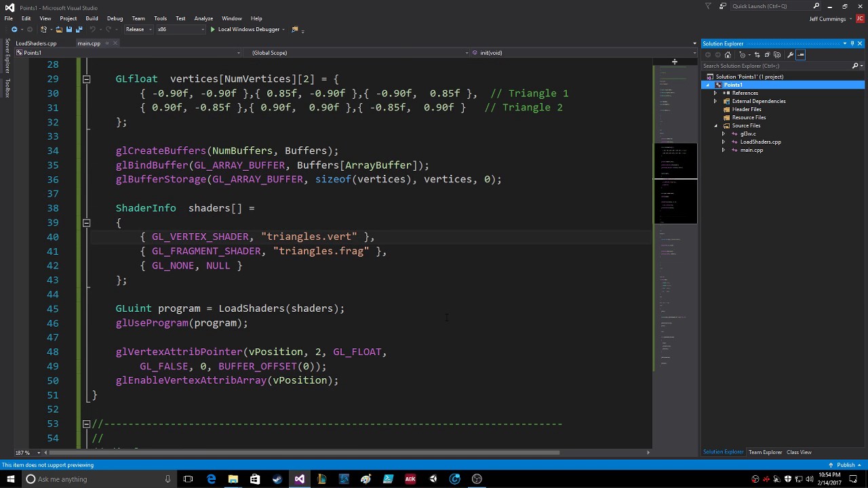
Task: Open the Toolbox side tab
Action: pyautogui.click(x=7, y=88)
